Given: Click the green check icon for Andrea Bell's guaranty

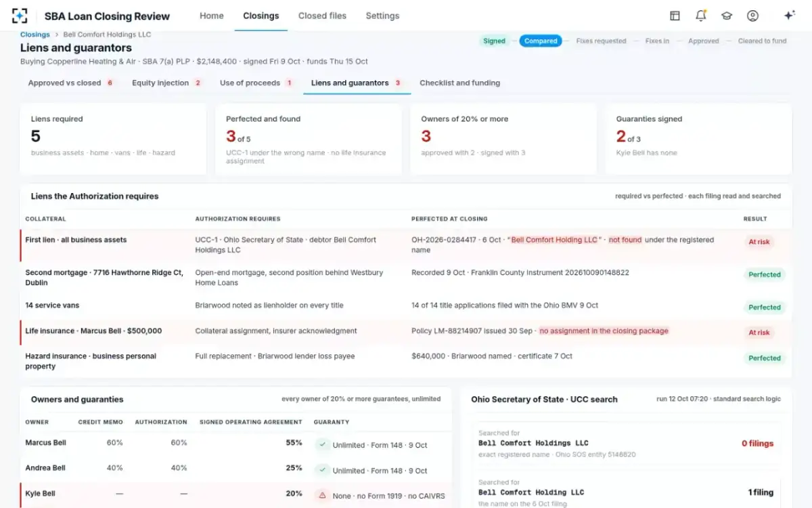Looking at the screenshot, I should 322,470.
